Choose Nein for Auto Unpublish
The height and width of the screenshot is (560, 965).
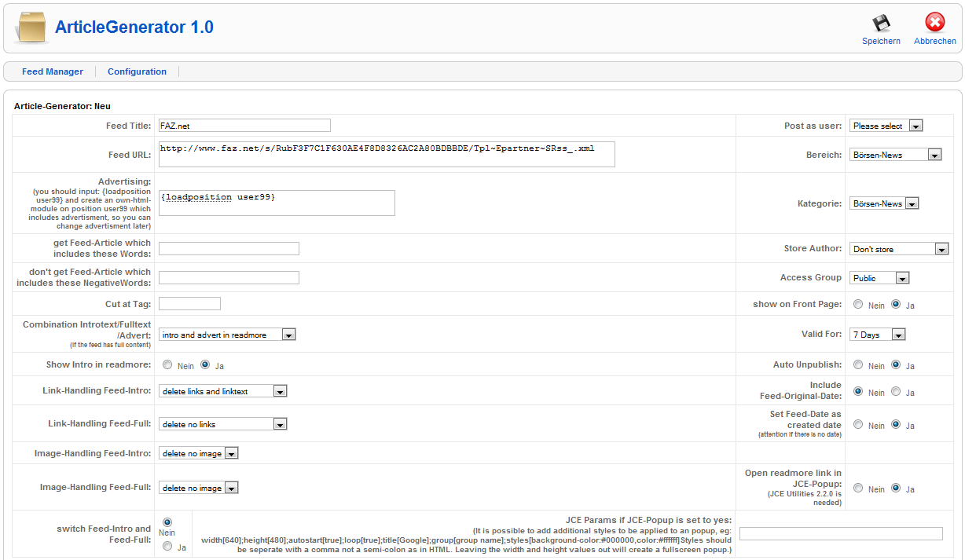tap(858, 365)
